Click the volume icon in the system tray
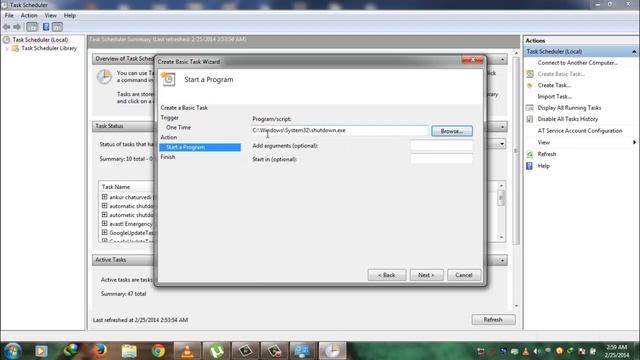The image size is (640, 360). (537, 351)
